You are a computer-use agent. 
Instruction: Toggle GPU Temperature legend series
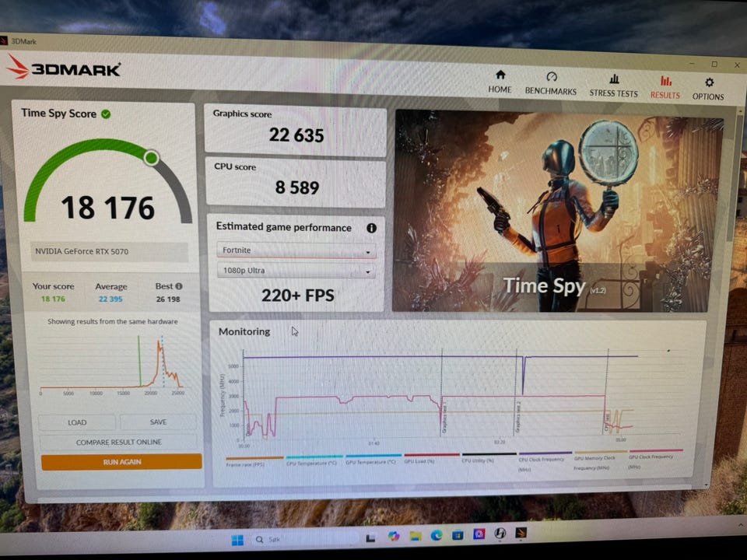pyautogui.click(x=373, y=460)
